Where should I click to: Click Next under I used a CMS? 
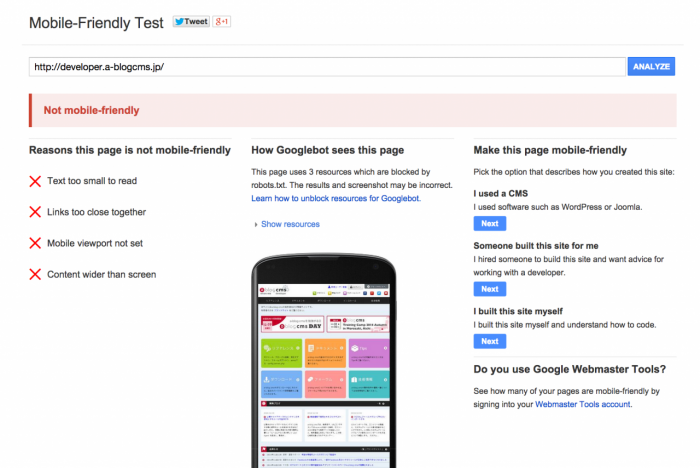tap(490, 223)
